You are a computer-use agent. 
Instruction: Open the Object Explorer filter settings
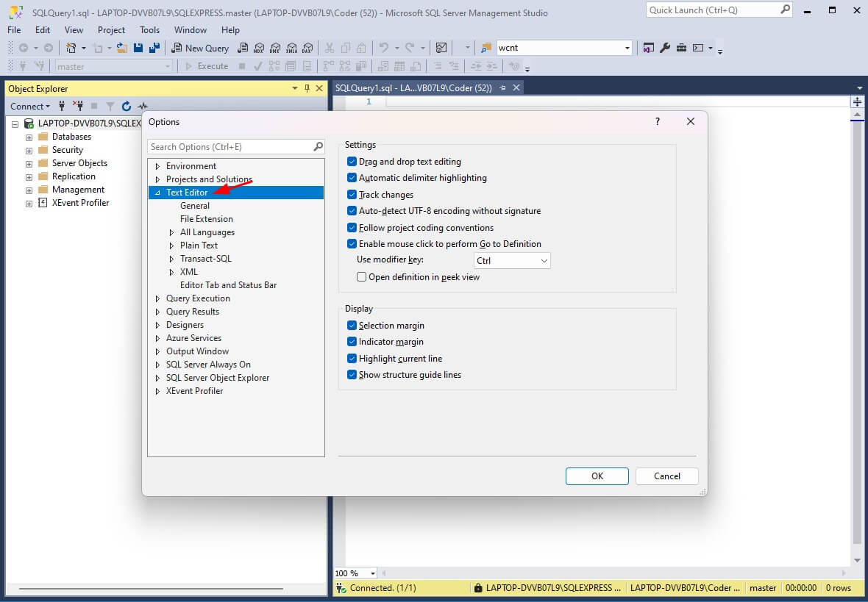pyautogui.click(x=108, y=107)
